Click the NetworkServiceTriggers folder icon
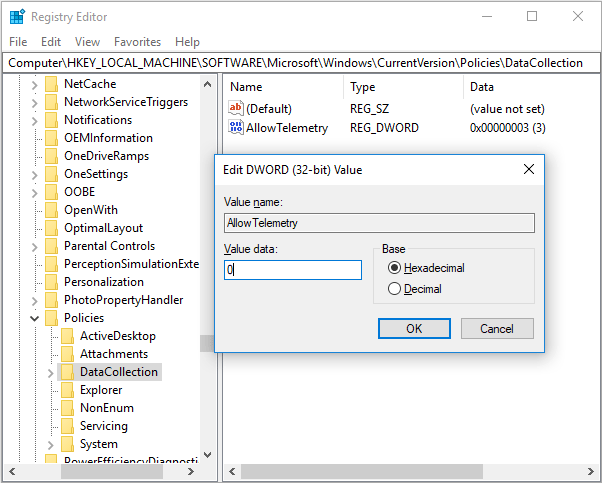Viewport: 602px width, 483px height. click(51, 102)
